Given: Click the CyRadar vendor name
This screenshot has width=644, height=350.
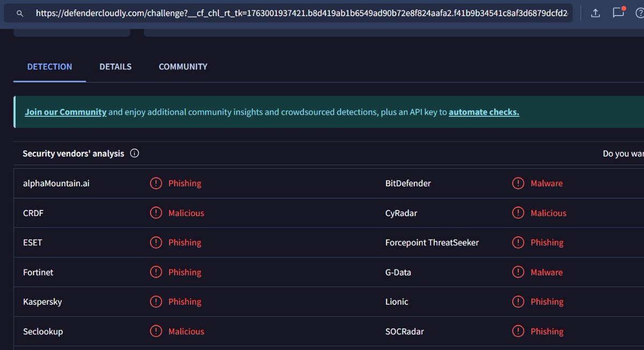Looking at the screenshot, I should pyautogui.click(x=401, y=213).
